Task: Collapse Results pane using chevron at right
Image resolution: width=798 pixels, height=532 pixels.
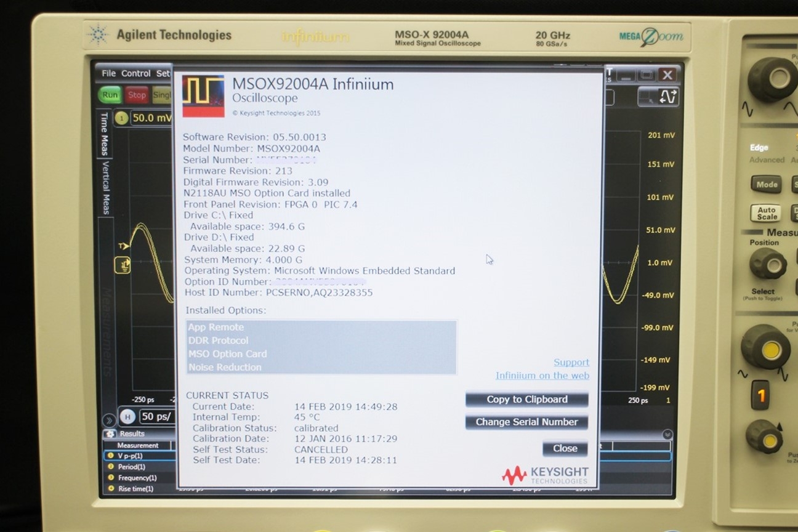Action: click(x=667, y=434)
